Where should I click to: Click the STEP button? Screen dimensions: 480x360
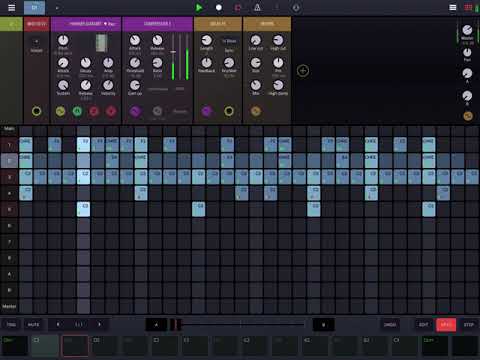(469, 324)
